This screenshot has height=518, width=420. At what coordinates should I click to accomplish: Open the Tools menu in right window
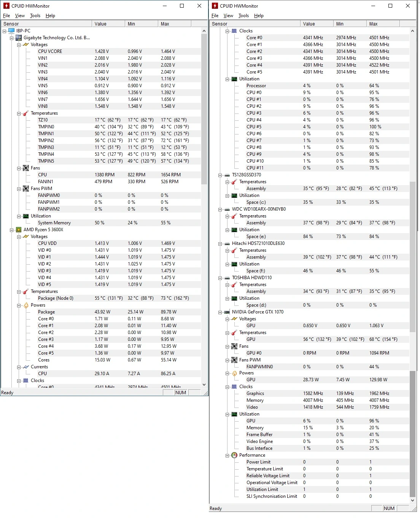point(243,16)
